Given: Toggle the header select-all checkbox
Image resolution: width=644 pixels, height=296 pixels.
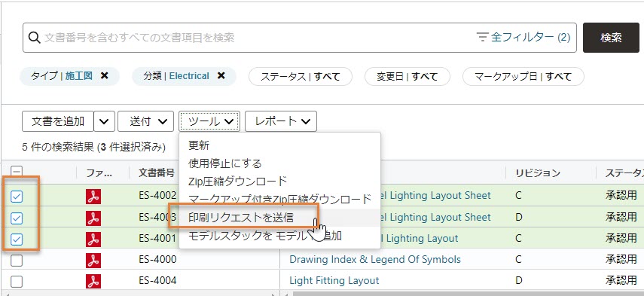Looking at the screenshot, I should pyautogui.click(x=17, y=172).
